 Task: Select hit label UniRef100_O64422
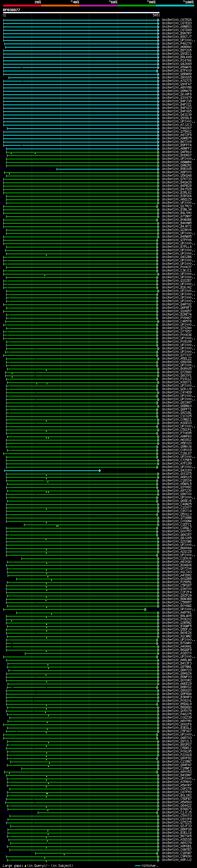point(177,806)
